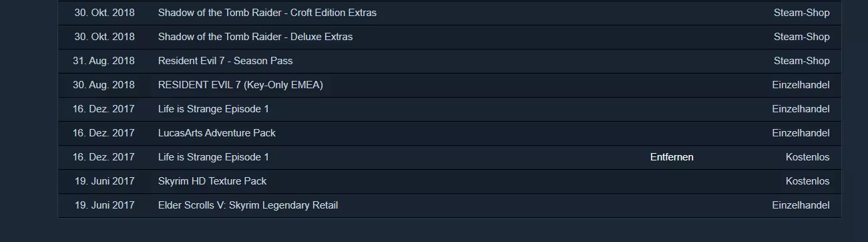Click Einzelhandel in RESIDENT EVIL 7 Key-Only row
Screen dimensions: 868x242
coord(801,85)
